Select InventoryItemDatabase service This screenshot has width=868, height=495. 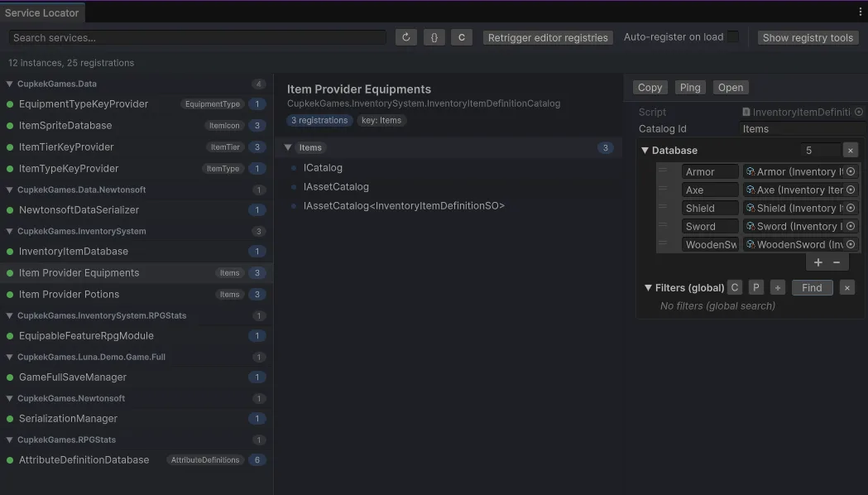click(x=137, y=252)
